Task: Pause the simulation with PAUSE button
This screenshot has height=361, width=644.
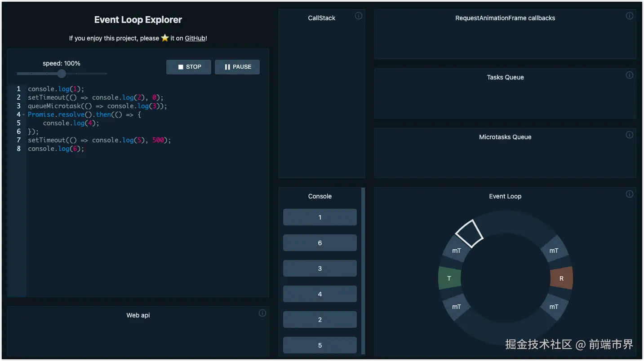Action: point(237,67)
